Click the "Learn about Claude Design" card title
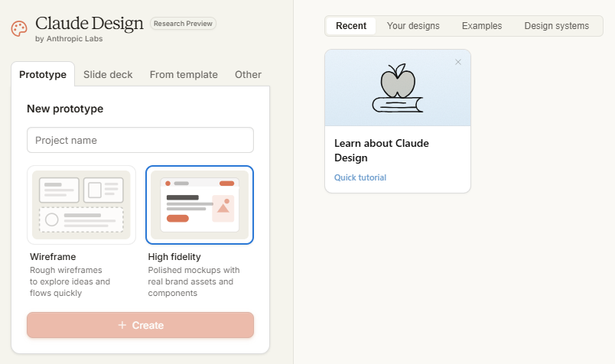 pos(381,150)
